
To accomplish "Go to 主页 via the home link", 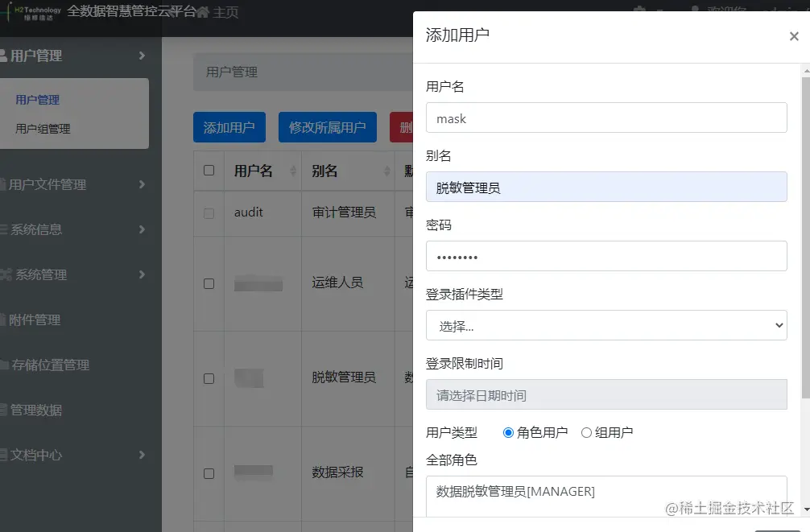I will 225,12.
